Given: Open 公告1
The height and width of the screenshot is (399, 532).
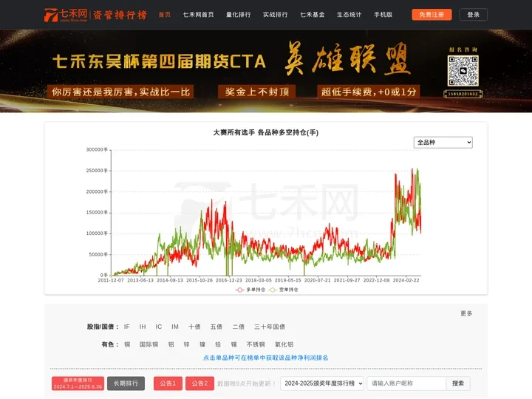Looking at the screenshot, I should click(x=168, y=383).
